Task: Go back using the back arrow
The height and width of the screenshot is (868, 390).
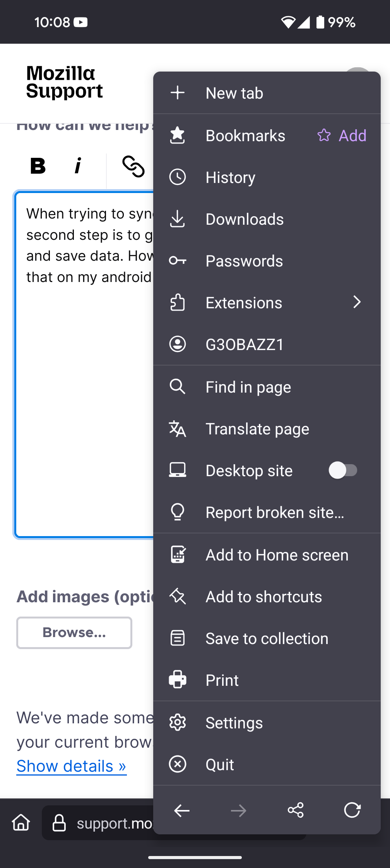Action: point(182,810)
